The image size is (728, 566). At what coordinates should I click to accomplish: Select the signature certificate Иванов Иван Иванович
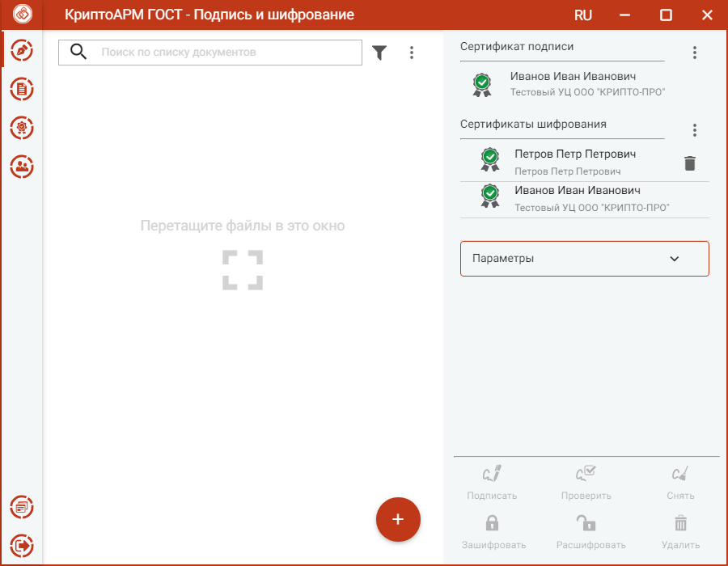pos(569,84)
